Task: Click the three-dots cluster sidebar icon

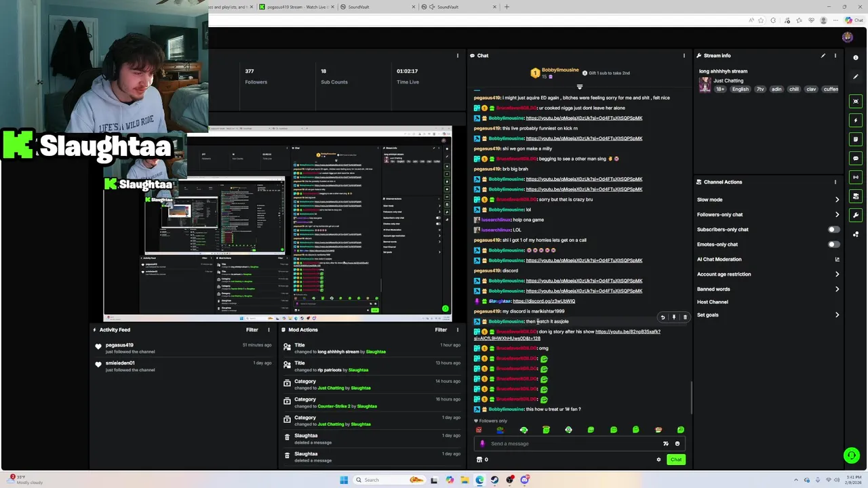Action: [856, 235]
